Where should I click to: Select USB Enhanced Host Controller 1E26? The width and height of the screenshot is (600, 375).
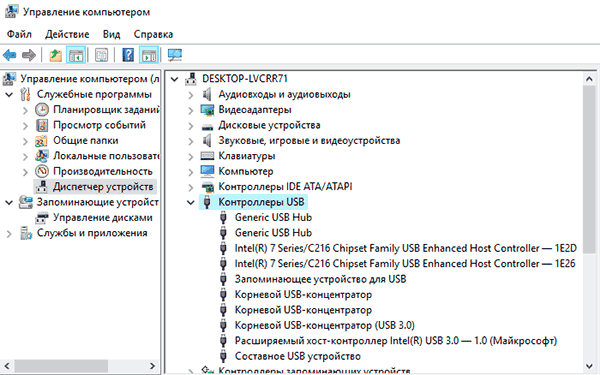click(x=405, y=264)
